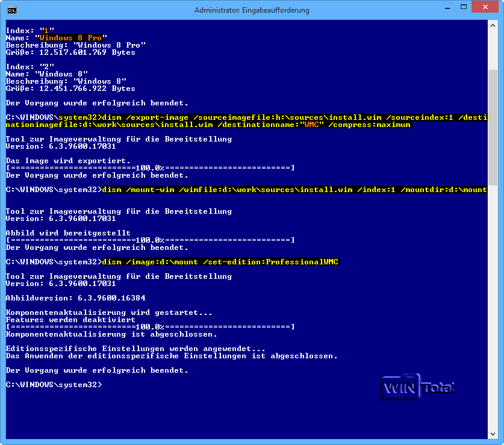Click 'Beschreibung: "Windows 8 Pro"' line

coord(75,45)
